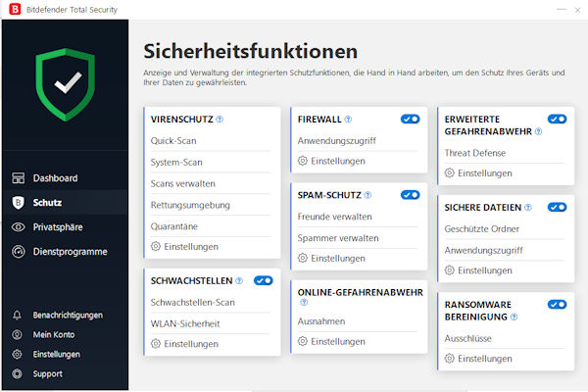The height and width of the screenshot is (392, 588).
Task: Click the Support lifebuoy icon
Action: pos(17,373)
